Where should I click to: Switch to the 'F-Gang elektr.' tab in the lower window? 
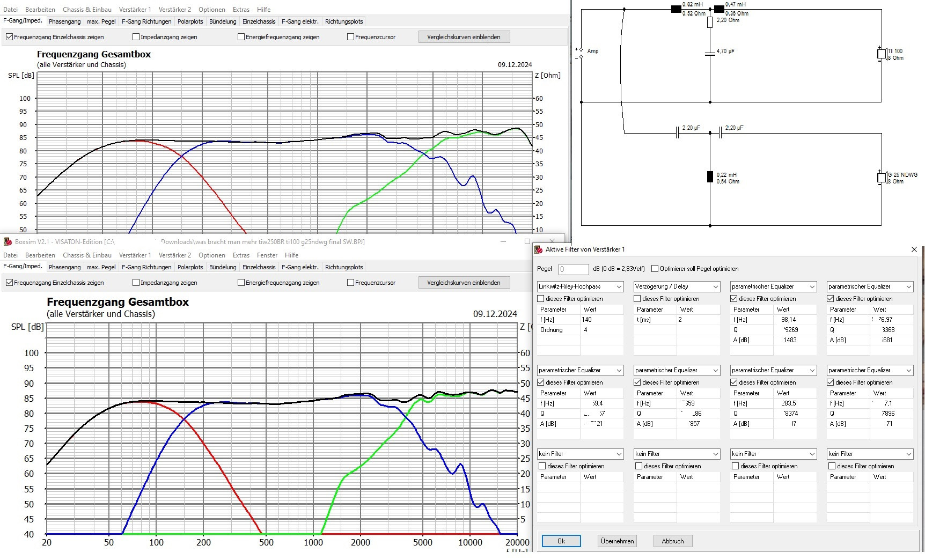[300, 267]
